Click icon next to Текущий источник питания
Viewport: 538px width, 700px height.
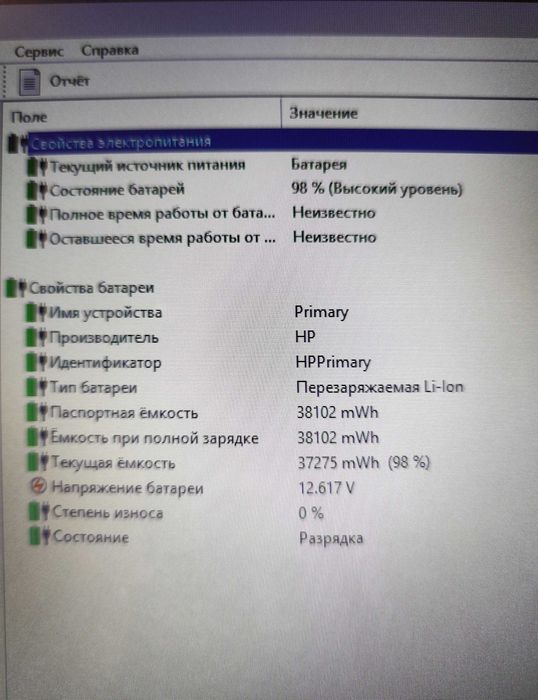(x=37, y=167)
